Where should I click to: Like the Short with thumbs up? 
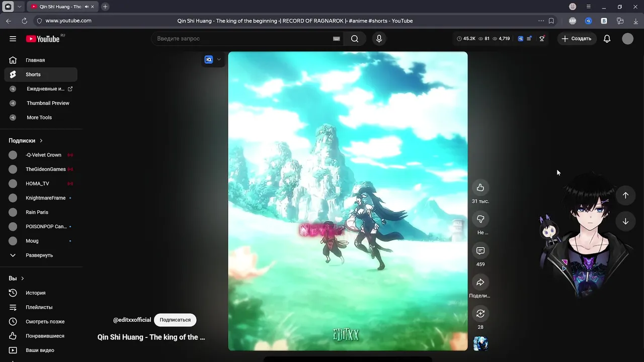[x=480, y=188]
